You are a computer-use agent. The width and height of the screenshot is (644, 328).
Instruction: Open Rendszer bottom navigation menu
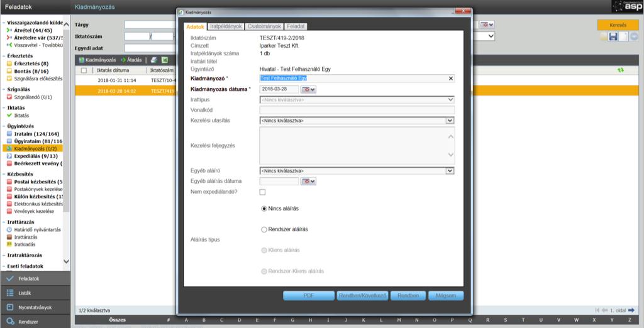35,322
